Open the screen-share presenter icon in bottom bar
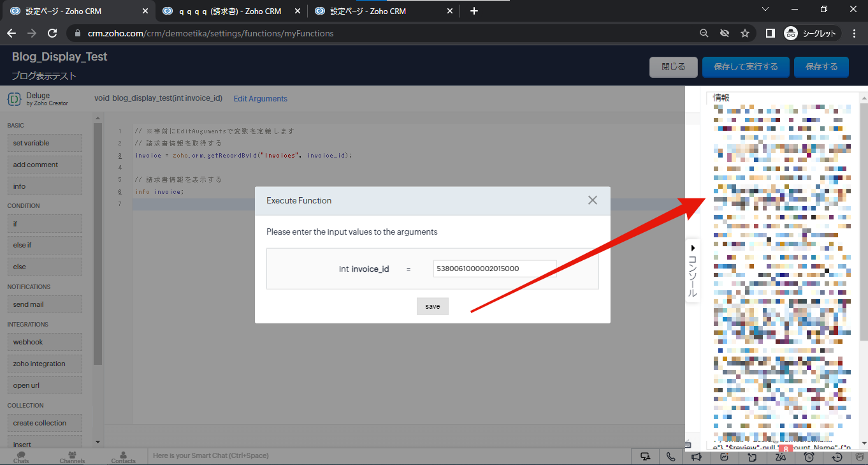Image resolution: width=868 pixels, height=465 pixels. [646, 457]
